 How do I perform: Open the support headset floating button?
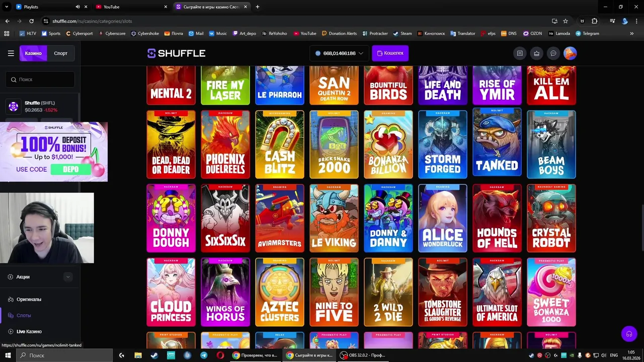pyautogui.click(x=629, y=334)
